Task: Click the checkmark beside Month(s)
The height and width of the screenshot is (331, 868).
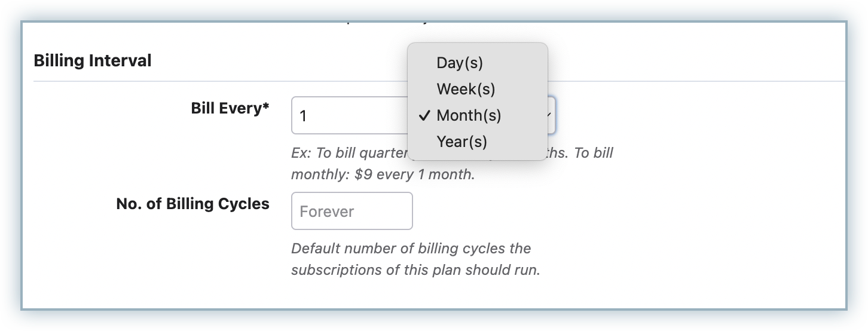Action: [x=424, y=115]
